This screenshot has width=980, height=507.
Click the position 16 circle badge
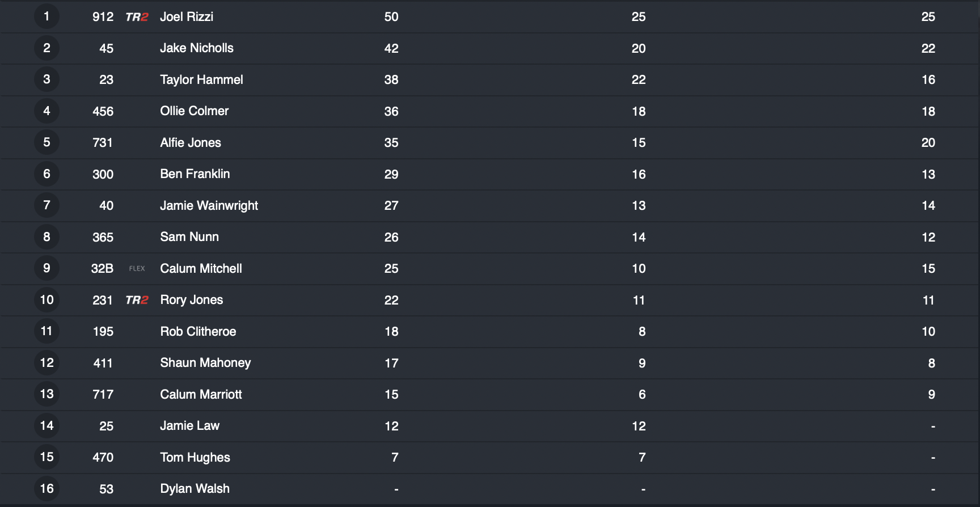point(47,489)
